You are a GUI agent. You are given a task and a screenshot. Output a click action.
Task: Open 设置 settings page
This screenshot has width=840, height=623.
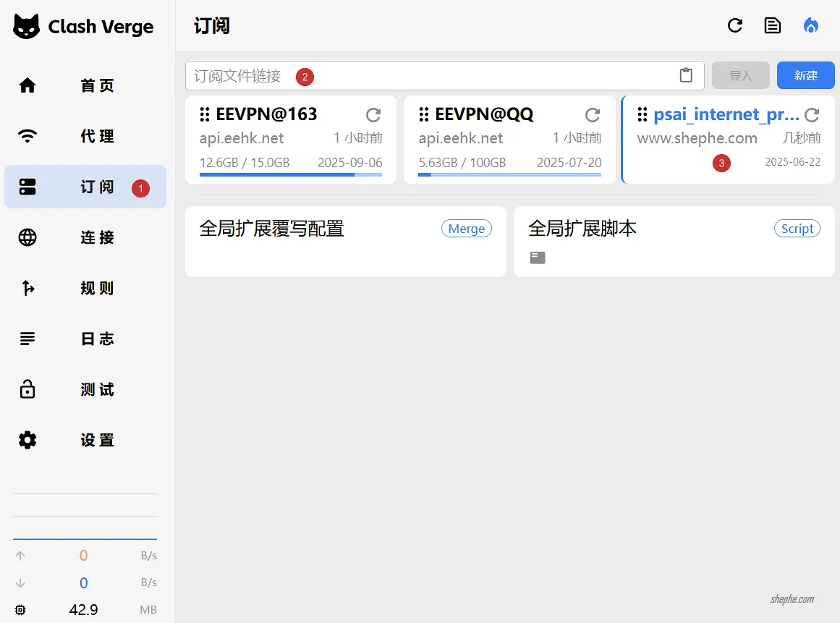(x=85, y=440)
